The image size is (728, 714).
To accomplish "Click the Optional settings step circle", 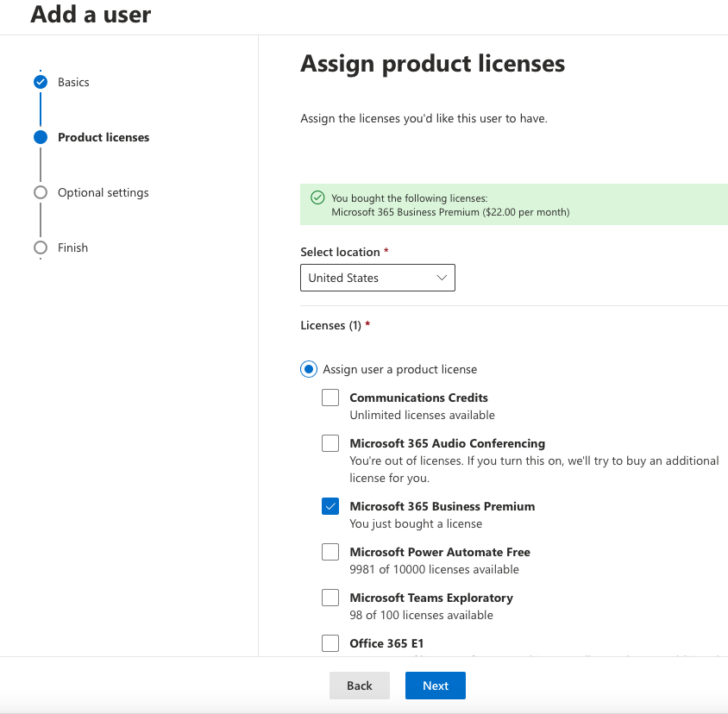I will point(41,192).
